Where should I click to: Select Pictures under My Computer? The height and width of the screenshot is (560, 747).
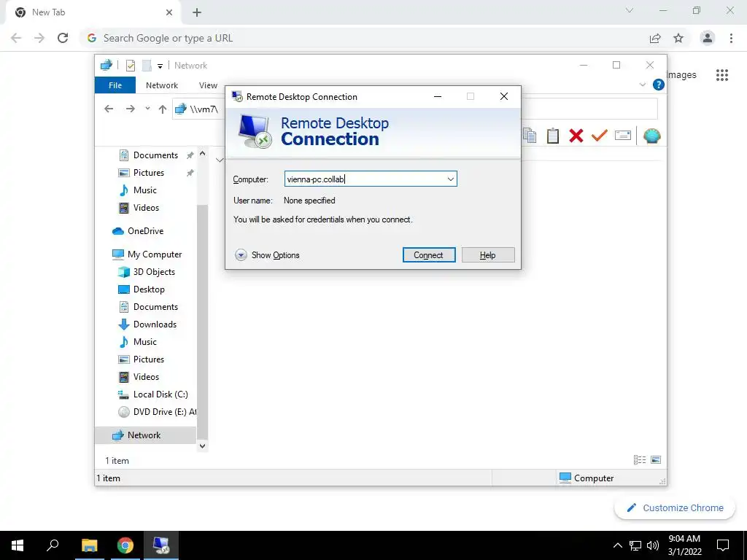point(149,359)
